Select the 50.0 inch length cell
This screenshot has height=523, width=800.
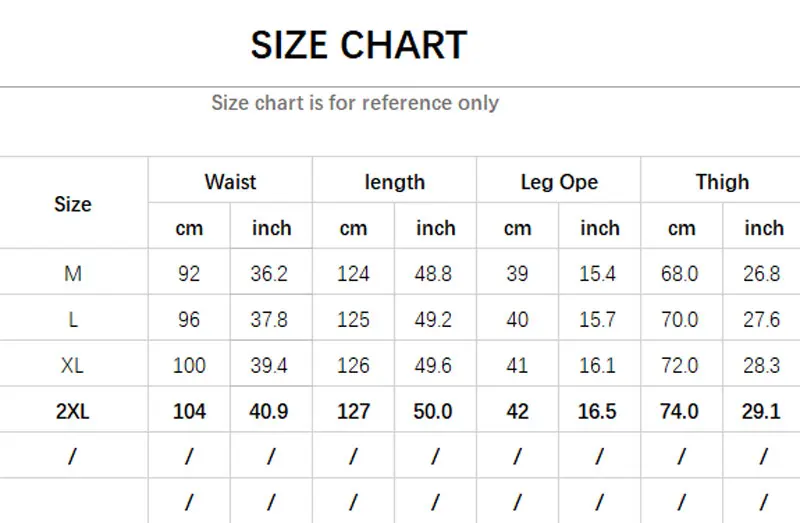point(434,411)
